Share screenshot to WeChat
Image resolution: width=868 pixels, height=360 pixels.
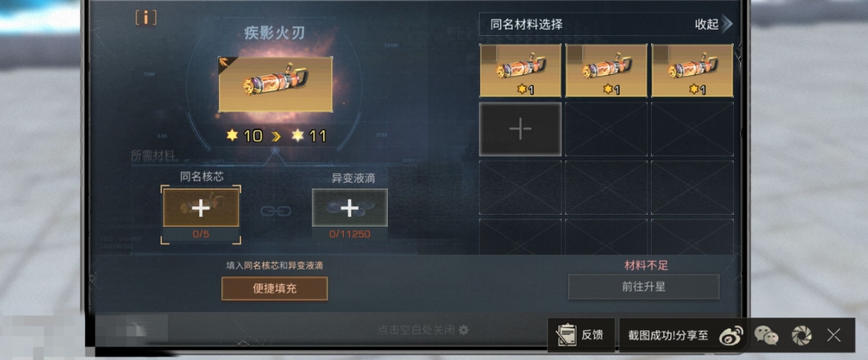[767, 335]
